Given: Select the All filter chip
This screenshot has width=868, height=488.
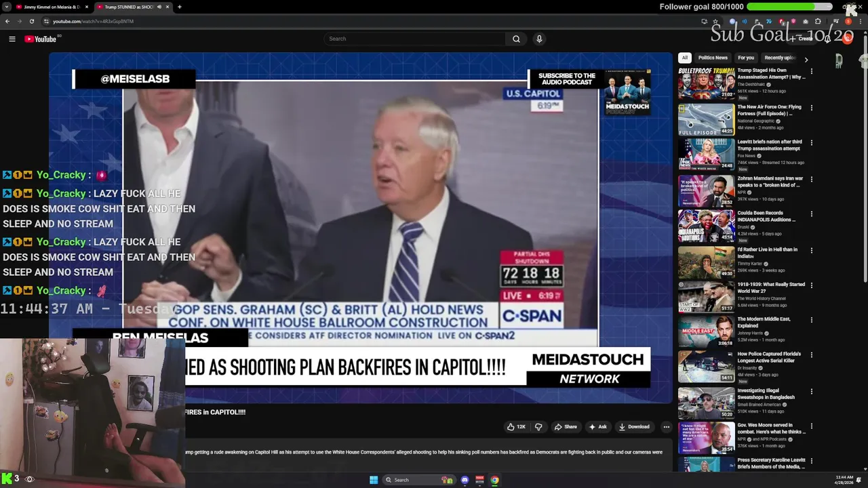Looking at the screenshot, I should click(685, 58).
